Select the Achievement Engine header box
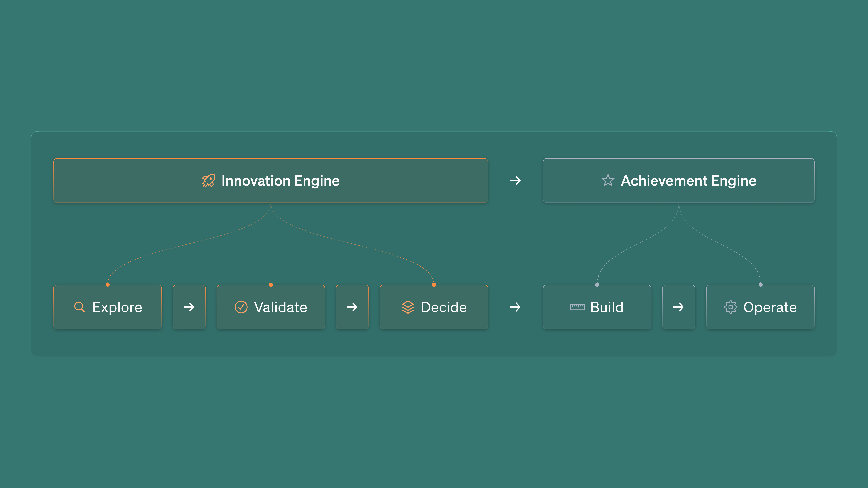868x488 pixels. (x=679, y=181)
